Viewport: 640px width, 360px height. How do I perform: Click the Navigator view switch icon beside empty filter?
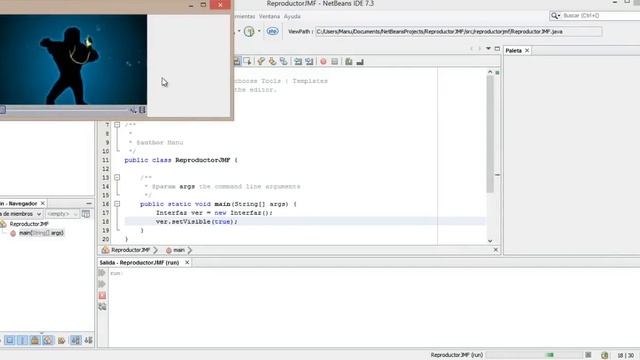[x=86, y=214]
